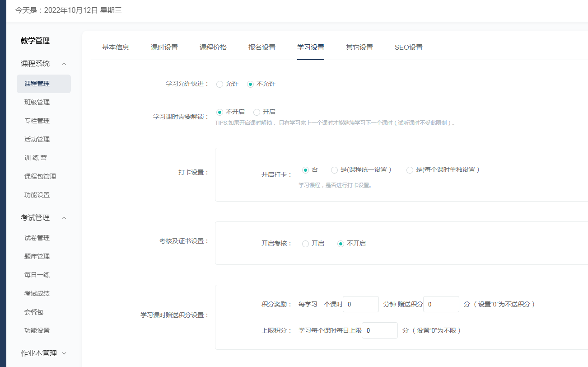Viewport: 588px width, 367px height.
Task: Select 开启 for 学习课时需要解锁
Action: tap(257, 112)
